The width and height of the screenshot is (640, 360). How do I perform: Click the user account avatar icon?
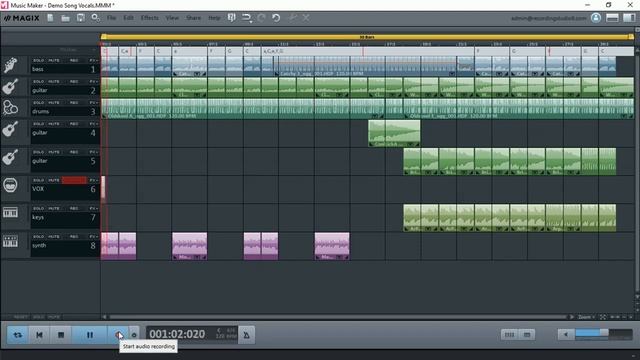(596, 18)
